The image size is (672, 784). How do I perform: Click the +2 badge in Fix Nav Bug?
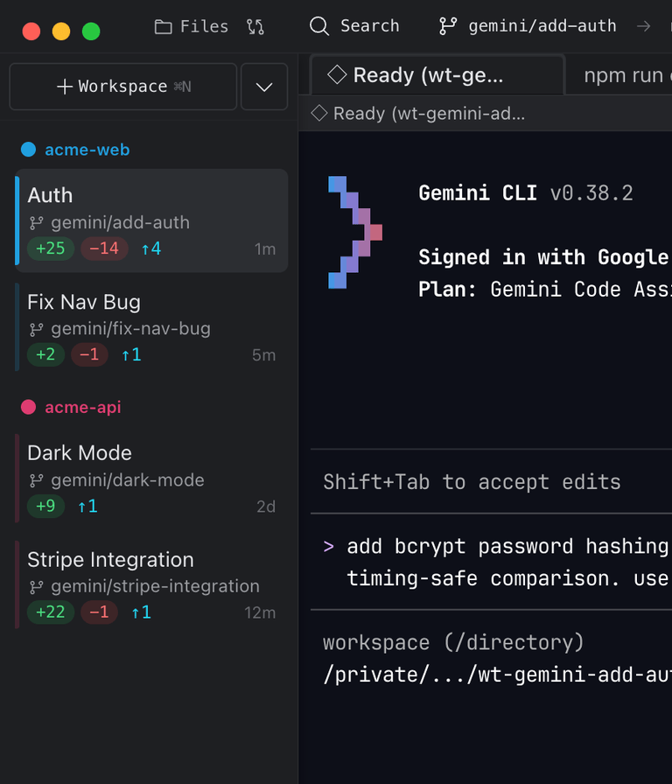45,354
